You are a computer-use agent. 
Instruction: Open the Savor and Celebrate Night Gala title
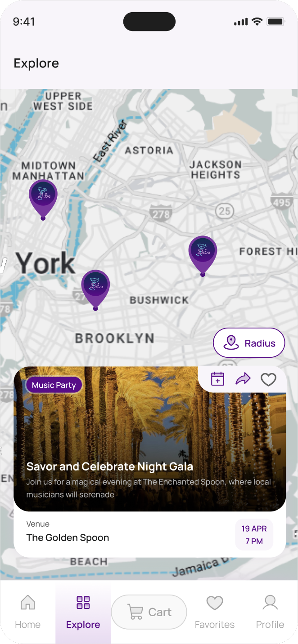tap(110, 466)
